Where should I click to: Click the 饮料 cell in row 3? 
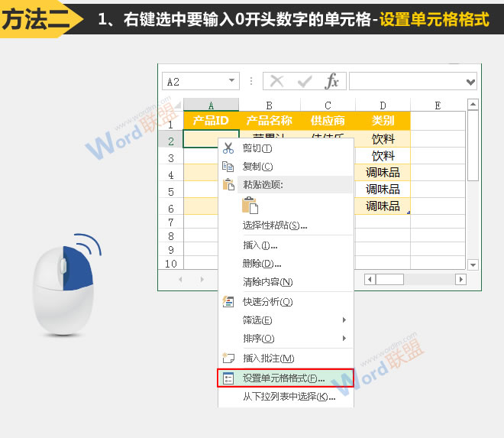pyautogui.click(x=383, y=156)
